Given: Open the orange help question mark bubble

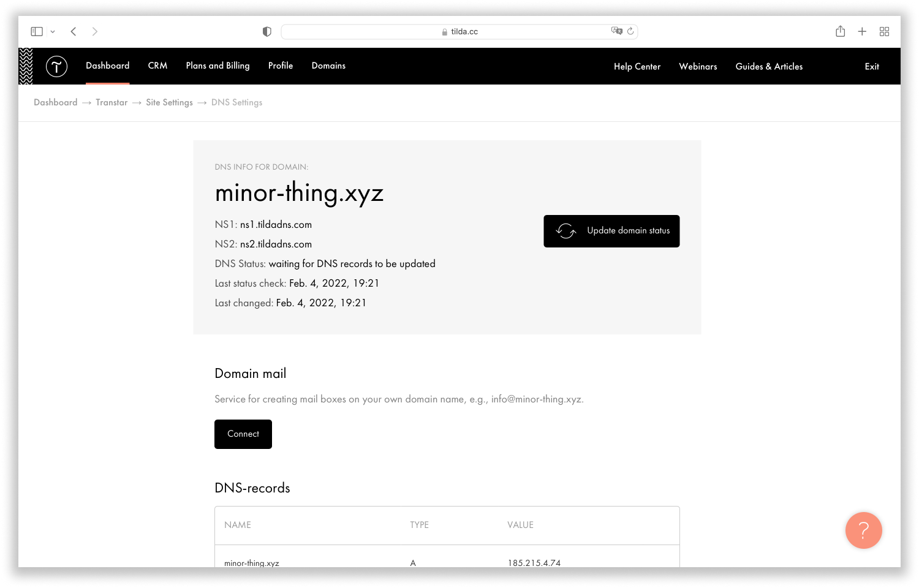Looking at the screenshot, I should coord(863,530).
